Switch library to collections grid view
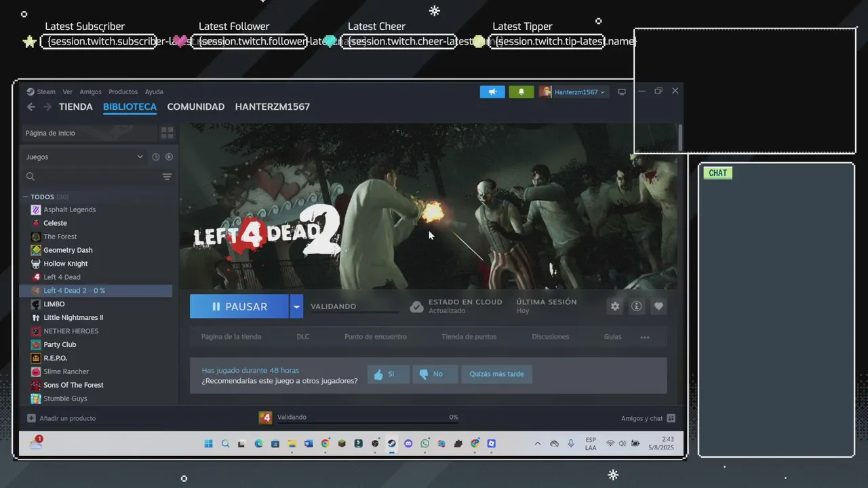The height and width of the screenshot is (488, 868). pos(167,133)
